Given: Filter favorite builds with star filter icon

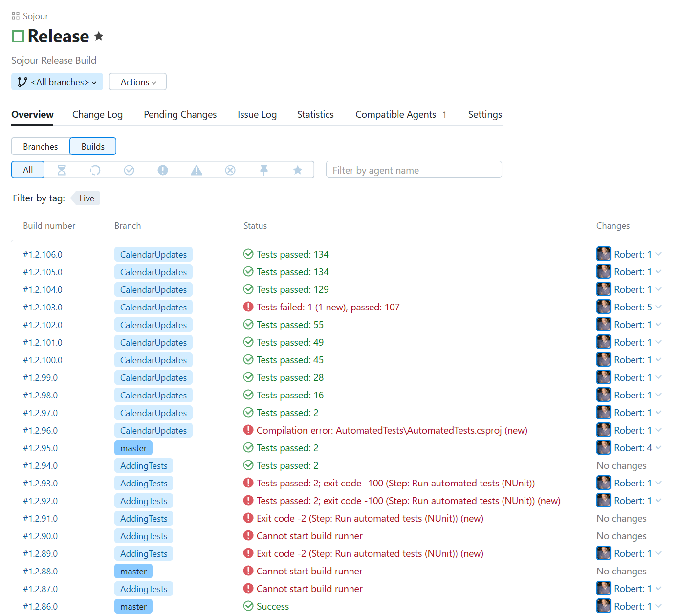Looking at the screenshot, I should [x=298, y=170].
